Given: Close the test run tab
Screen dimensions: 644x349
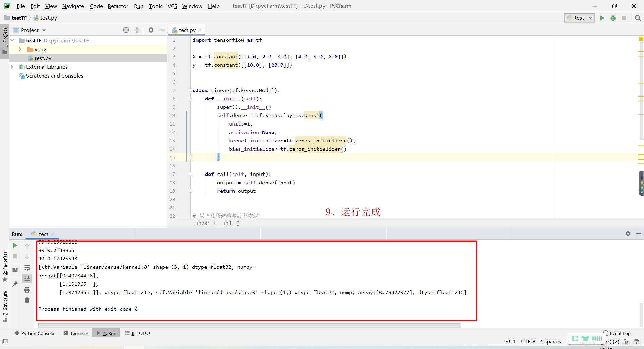Looking at the screenshot, I should [x=53, y=234].
